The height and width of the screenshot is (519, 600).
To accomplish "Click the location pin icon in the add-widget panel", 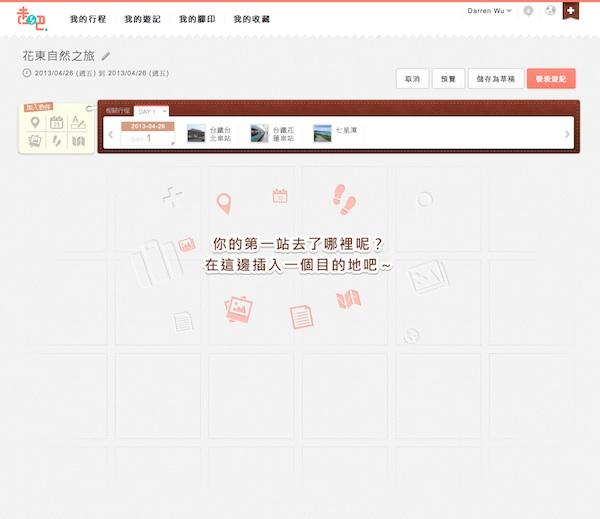I will pos(35,123).
